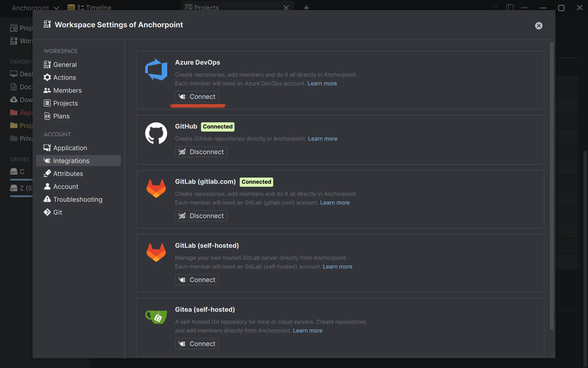Connect the Azure DevOps integration
588x368 pixels.
(197, 97)
